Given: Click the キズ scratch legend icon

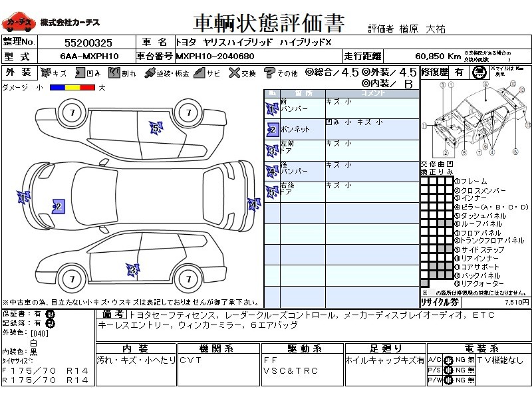Looking at the screenshot, I should tap(45, 72).
